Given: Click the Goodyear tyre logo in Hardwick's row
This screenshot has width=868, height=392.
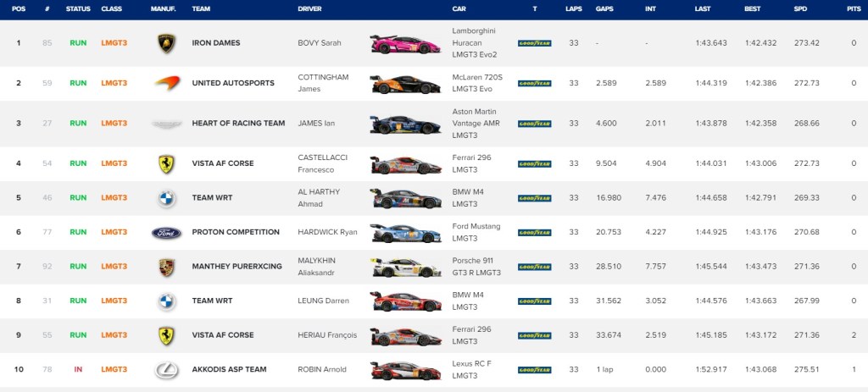Looking at the screenshot, I should [x=535, y=233].
